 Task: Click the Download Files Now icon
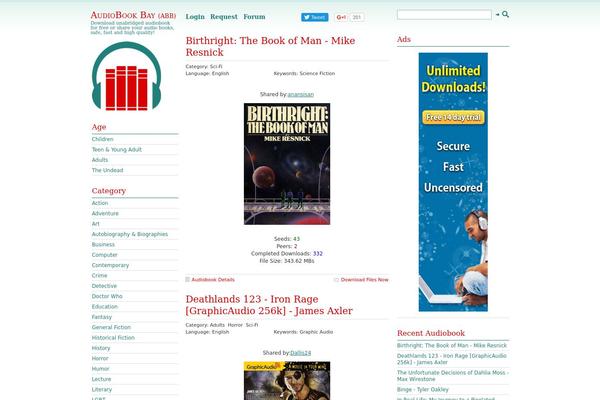(x=336, y=280)
